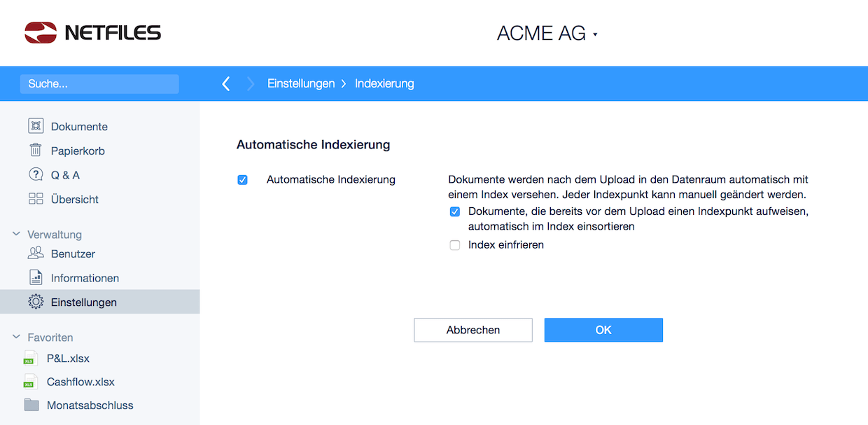868x425 pixels.
Task: Open the P&L.xlsx file icon
Action: point(31,358)
